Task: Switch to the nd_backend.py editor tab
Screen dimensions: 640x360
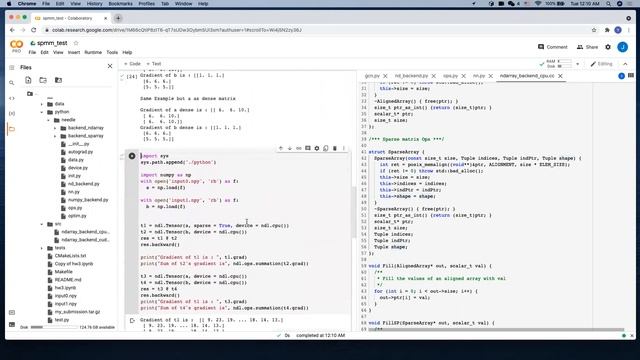Action: coord(411,76)
